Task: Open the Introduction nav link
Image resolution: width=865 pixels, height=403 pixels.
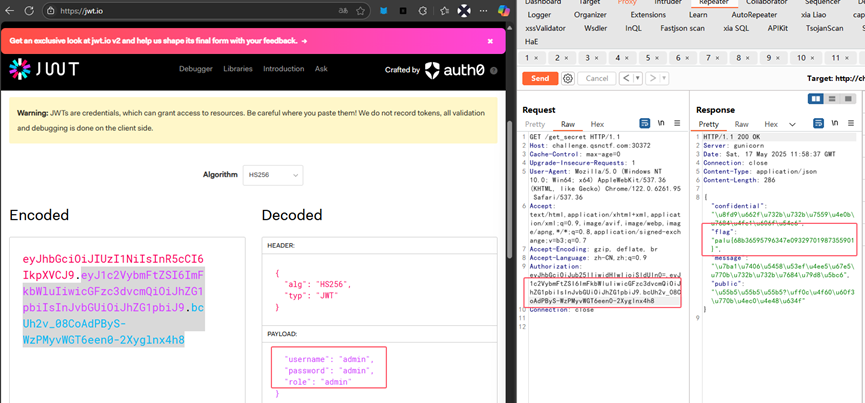Action: click(284, 69)
